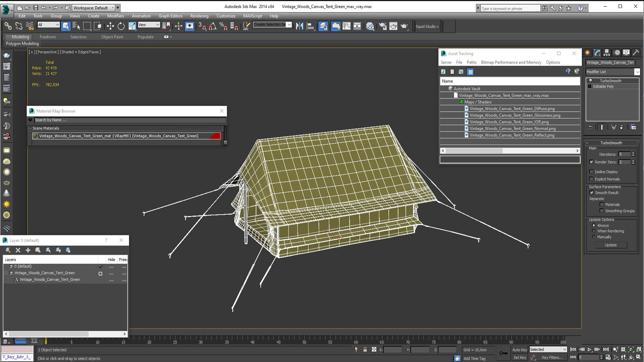Click the Asset Tracking horizontal scrollbar
This screenshot has height=362, width=644.
(x=510, y=151)
